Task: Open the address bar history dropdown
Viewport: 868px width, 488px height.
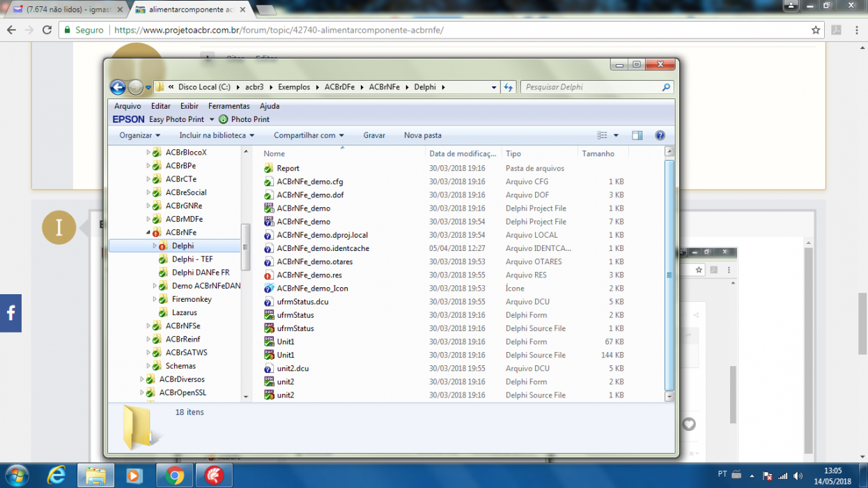Action: (x=494, y=87)
